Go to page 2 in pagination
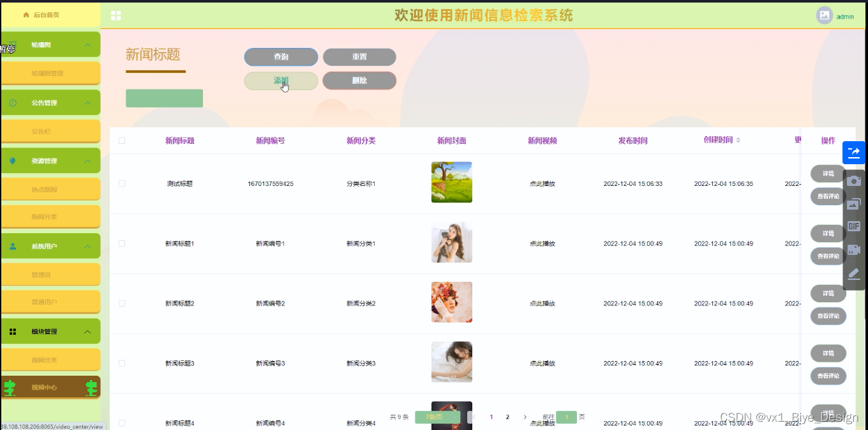 pos(507,417)
